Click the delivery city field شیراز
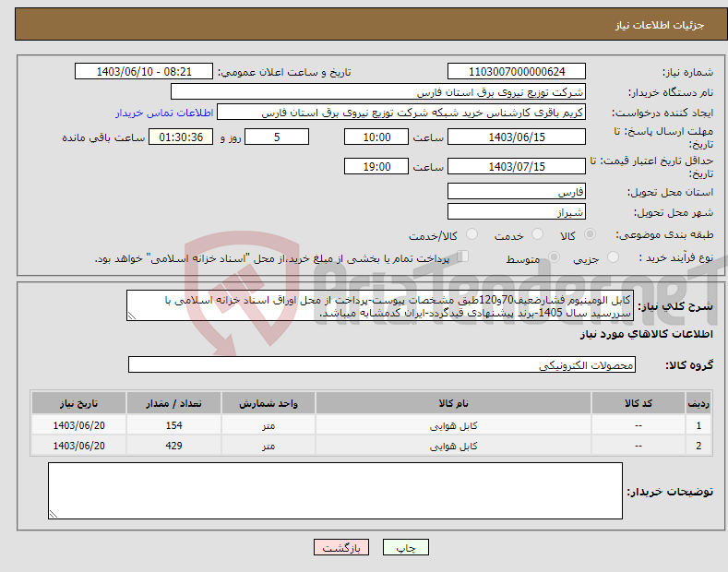This screenshot has height=572, width=728. [x=517, y=211]
